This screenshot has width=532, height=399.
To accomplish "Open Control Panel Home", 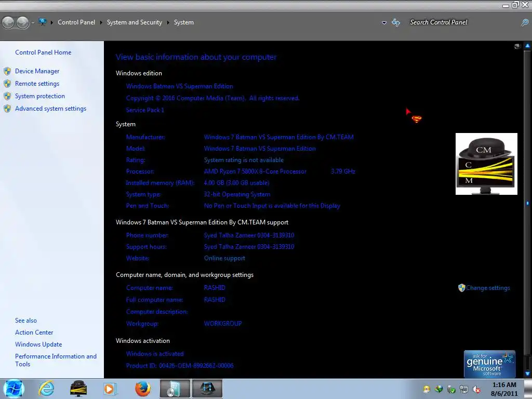I will coord(43,52).
